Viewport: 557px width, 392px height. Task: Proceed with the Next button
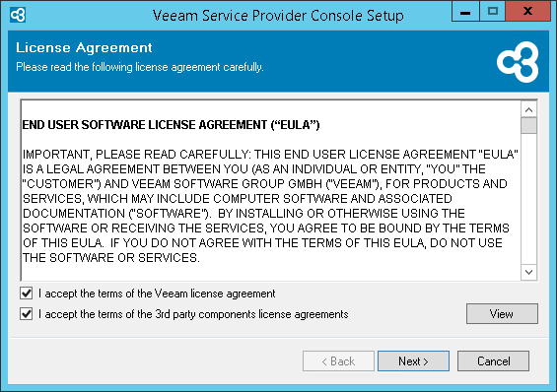tap(413, 361)
